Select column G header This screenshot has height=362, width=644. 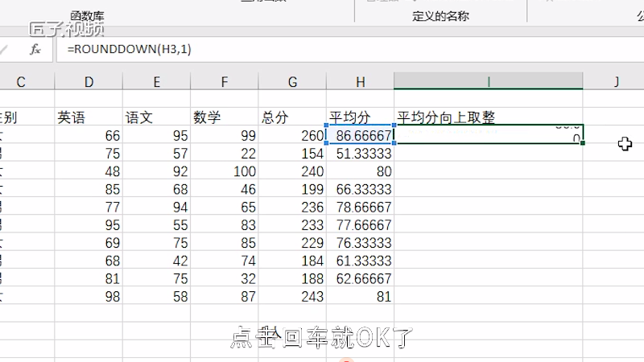point(292,81)
